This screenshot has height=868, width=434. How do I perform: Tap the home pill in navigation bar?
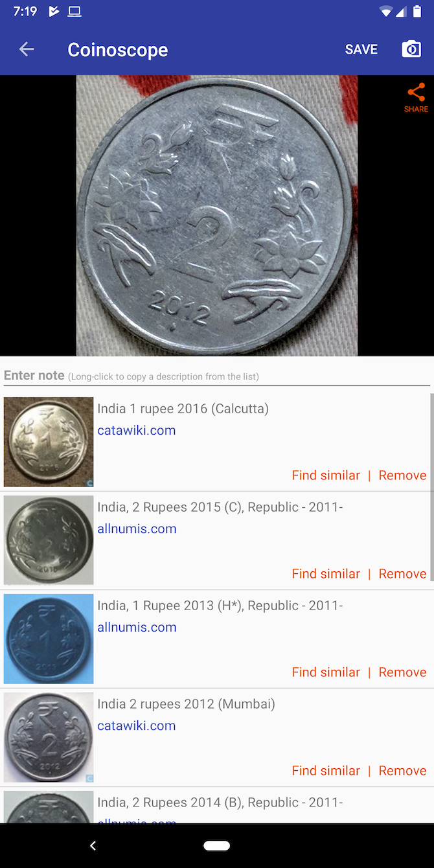(217, 845)
